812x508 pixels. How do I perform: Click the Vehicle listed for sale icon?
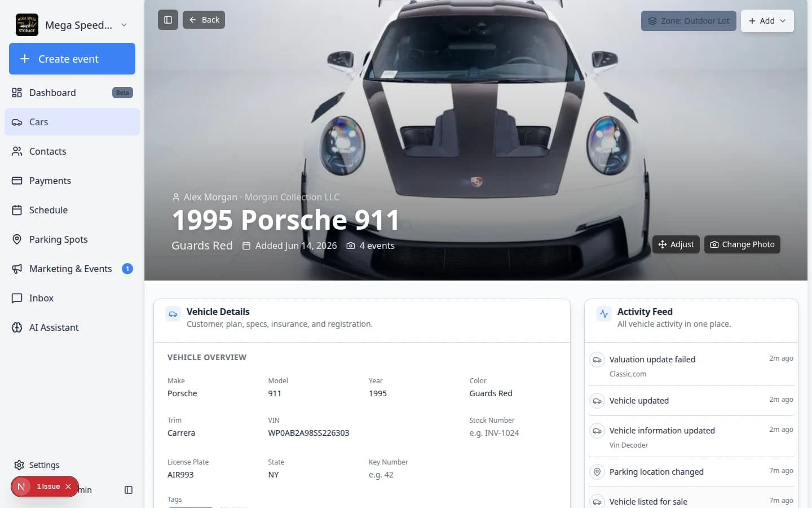click(597, 501)
